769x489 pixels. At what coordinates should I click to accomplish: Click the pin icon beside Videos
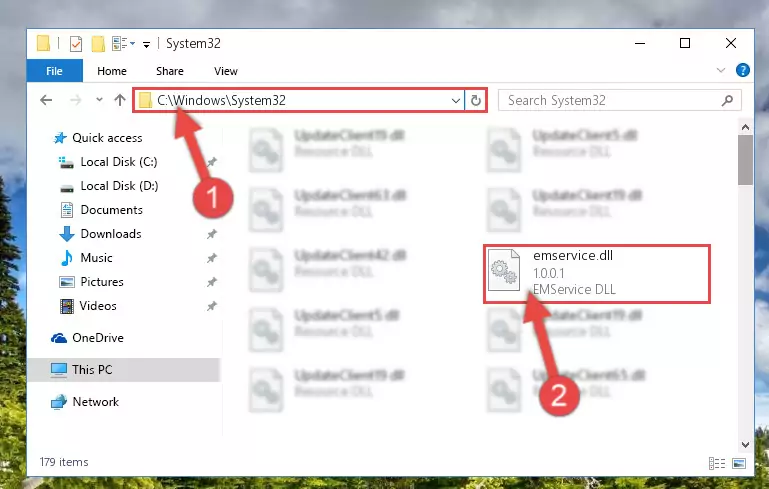coord(211,306)
